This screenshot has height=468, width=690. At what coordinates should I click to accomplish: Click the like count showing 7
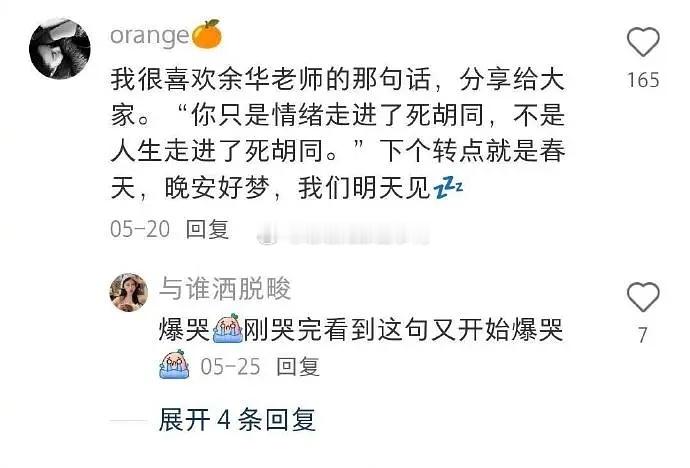click(643, 335)
